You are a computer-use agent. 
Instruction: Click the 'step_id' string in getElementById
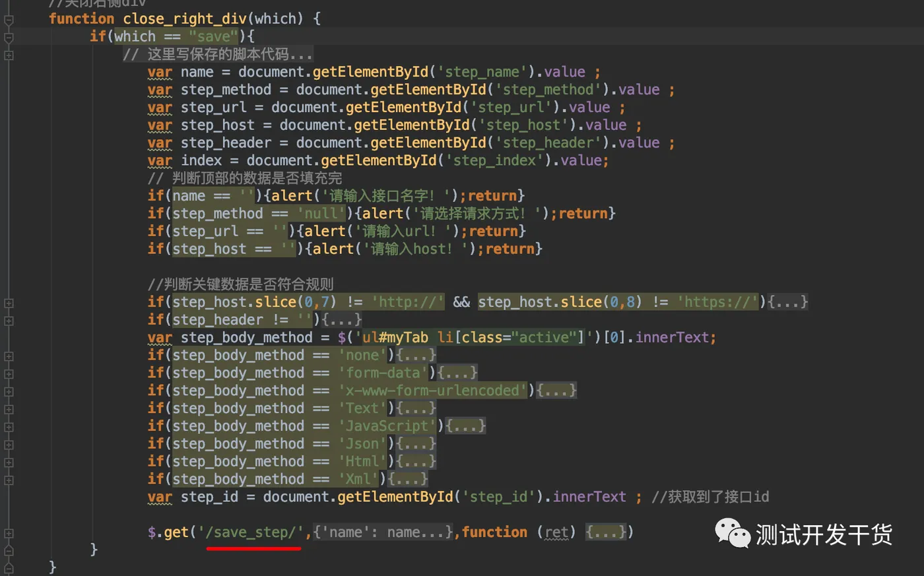498,497
